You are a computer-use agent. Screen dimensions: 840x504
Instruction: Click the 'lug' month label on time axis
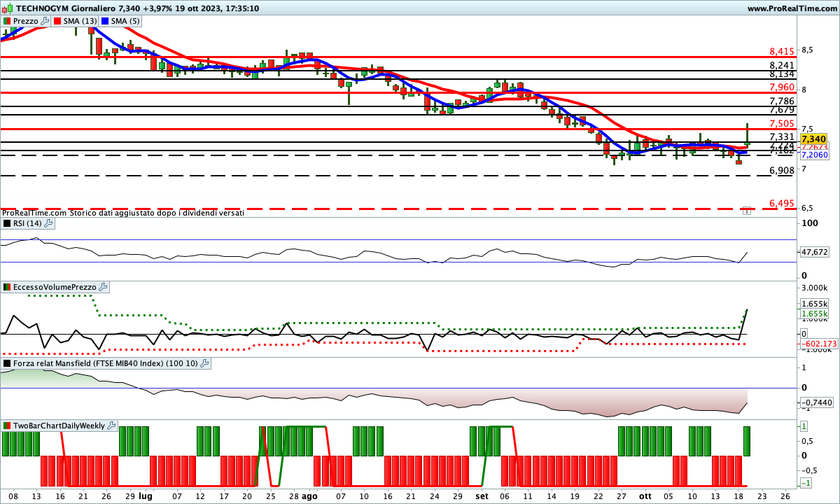[146, 496]
